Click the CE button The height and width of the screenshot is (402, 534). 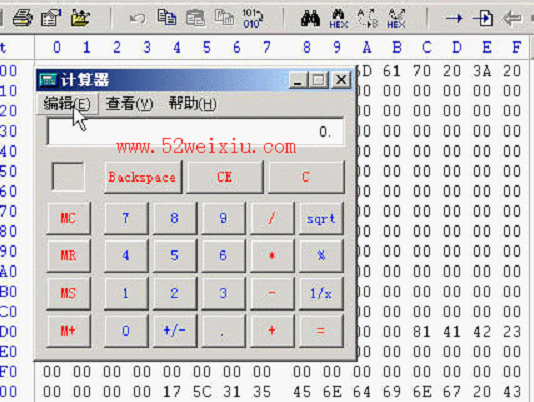pyautogui.click(x=224, y=177)
